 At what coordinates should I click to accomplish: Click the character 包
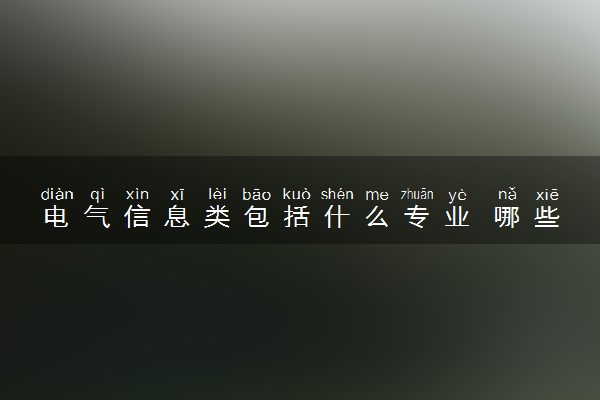(257, 217)
